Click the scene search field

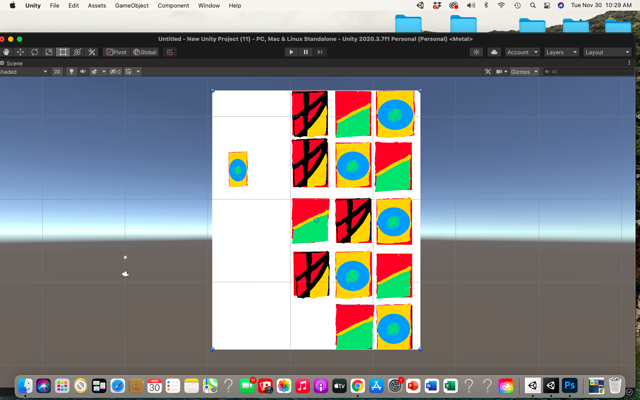coord(590,72)
